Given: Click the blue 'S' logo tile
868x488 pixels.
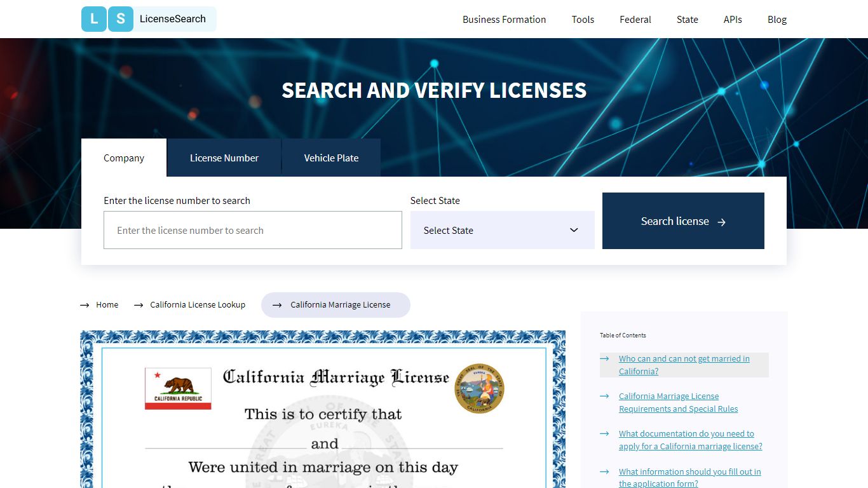Looking at the screenshot, I should tap(121, 19).
